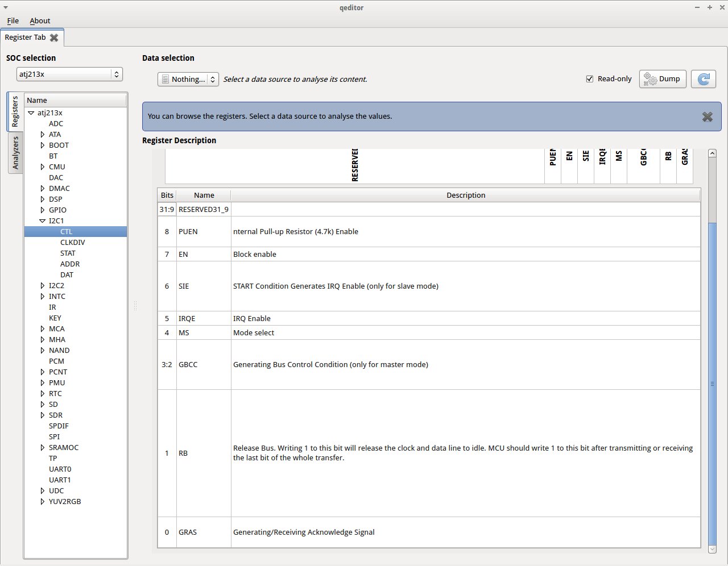Expand the BOOT tree node
Viewport: 728px width, 566px height.
pos(43,145)
